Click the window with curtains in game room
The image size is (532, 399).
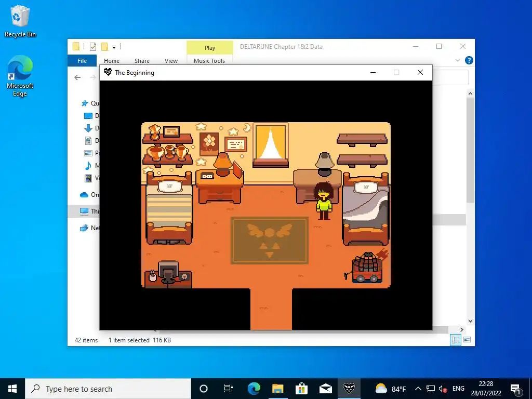[271, 145]
